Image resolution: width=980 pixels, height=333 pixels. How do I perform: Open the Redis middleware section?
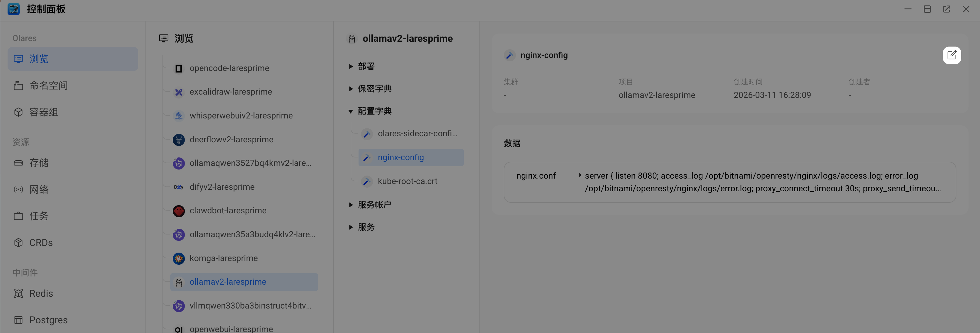pos(41,293)
